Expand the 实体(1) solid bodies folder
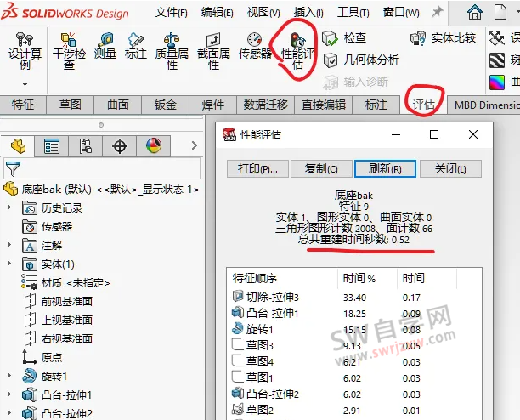Image resolution: width=520 pixels, height=420 pixels. (x=9, y=263)
